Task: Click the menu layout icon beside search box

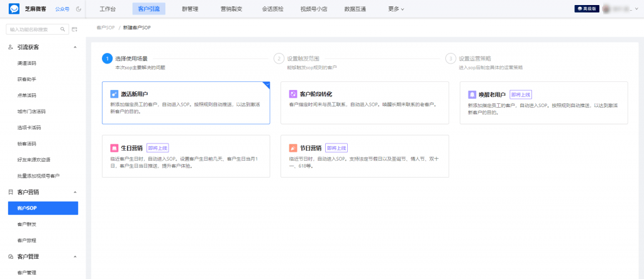Action: 75,29
